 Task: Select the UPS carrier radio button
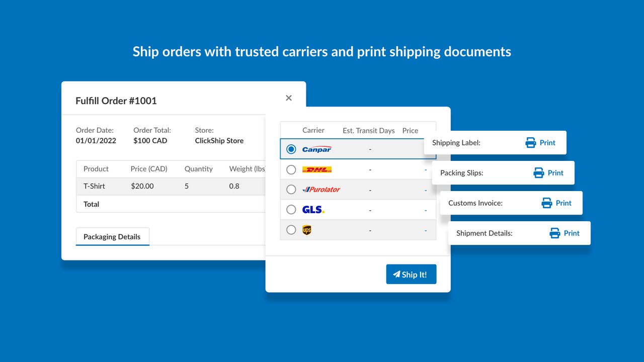tap(291, 229)
